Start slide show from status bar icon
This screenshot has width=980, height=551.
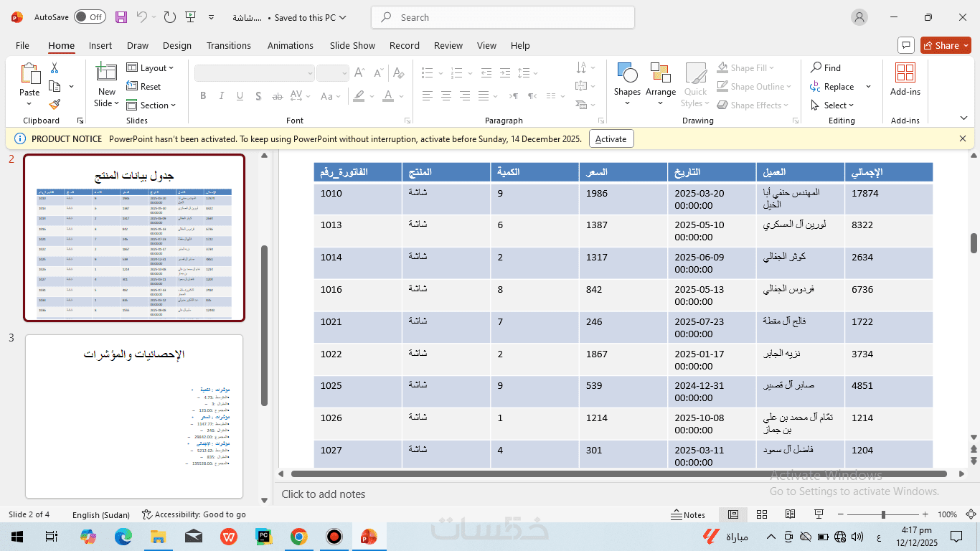819,514
